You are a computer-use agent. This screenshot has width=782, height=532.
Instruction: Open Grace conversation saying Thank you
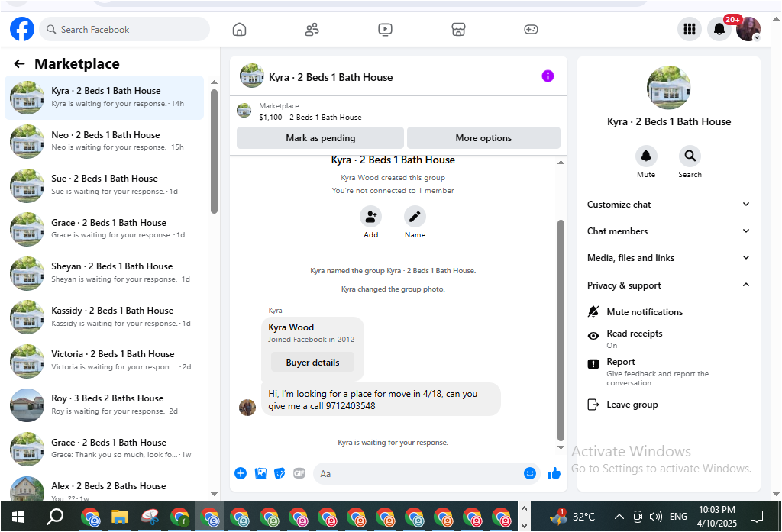pyautogui.click(x=104, y=448)
